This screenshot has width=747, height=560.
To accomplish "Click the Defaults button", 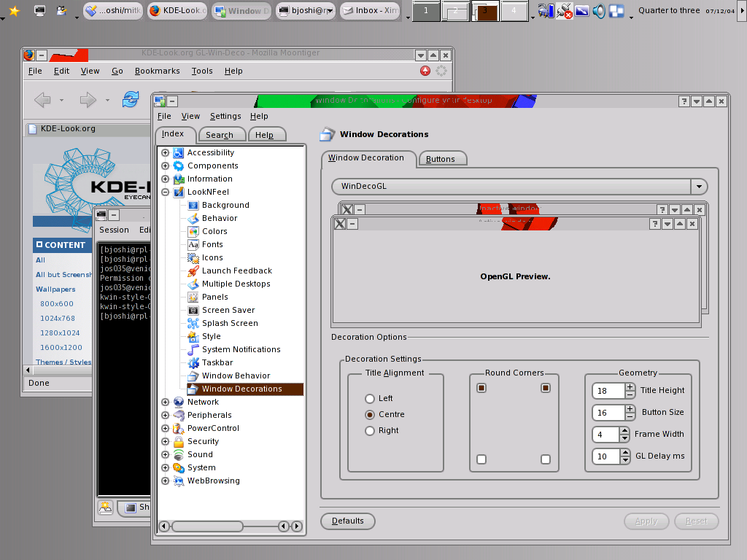I will (348, 521).
